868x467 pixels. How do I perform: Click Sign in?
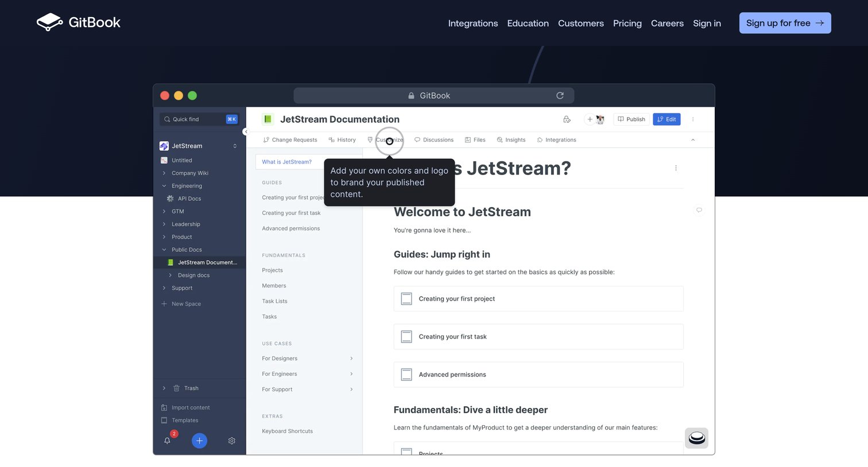click(707, 23)
